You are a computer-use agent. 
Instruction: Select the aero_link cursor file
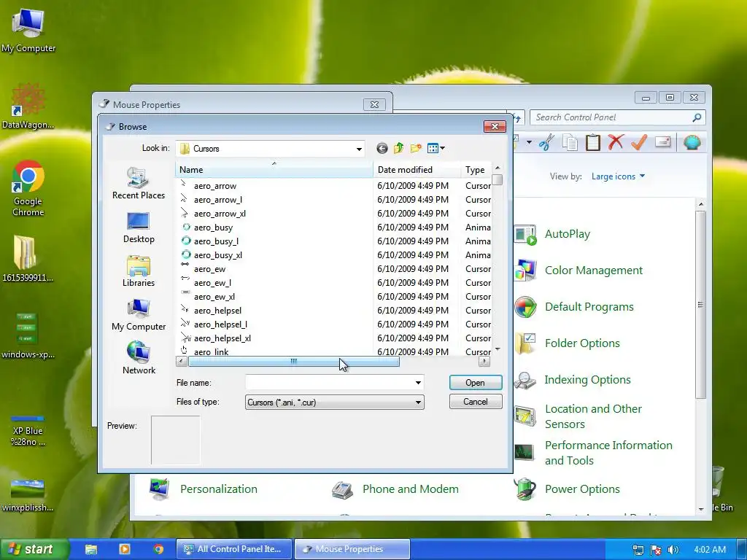[211, 351]
